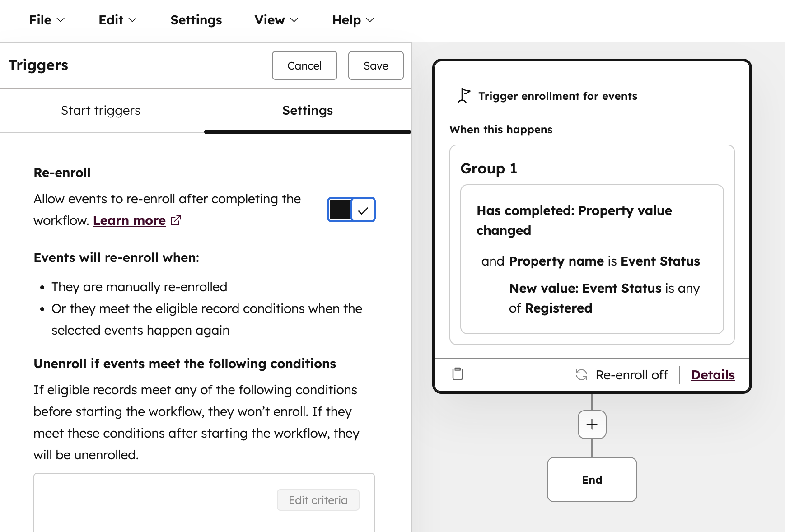Click 'Unenroll if events meet the following conditions' heading

(x=185, y=364)
